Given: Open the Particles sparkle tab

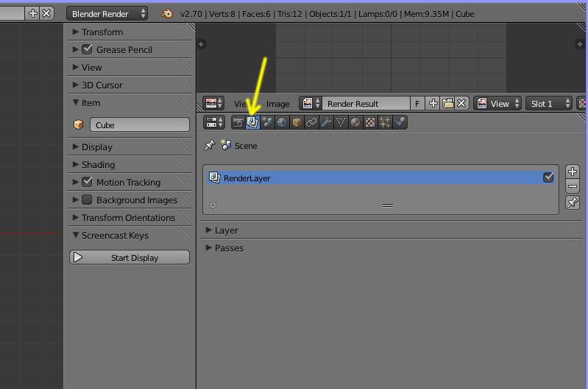Looking at the screenshot, I should tap(385, 122).
